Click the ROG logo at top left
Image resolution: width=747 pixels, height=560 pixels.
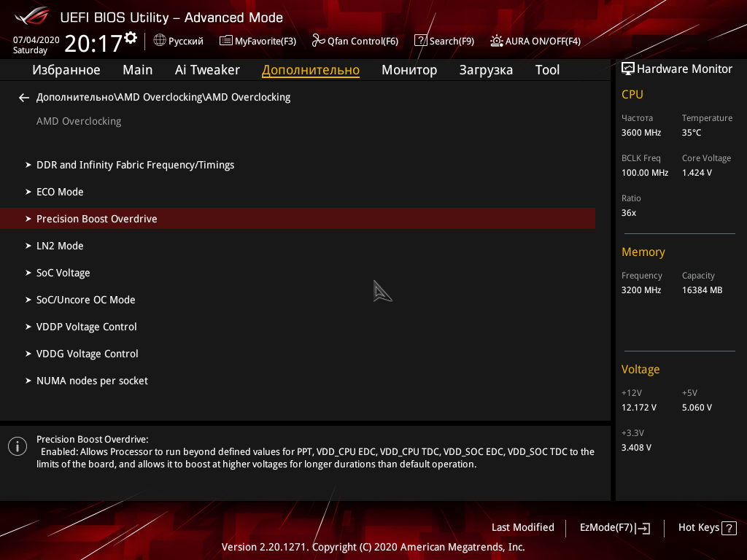[x=32, y=17]
